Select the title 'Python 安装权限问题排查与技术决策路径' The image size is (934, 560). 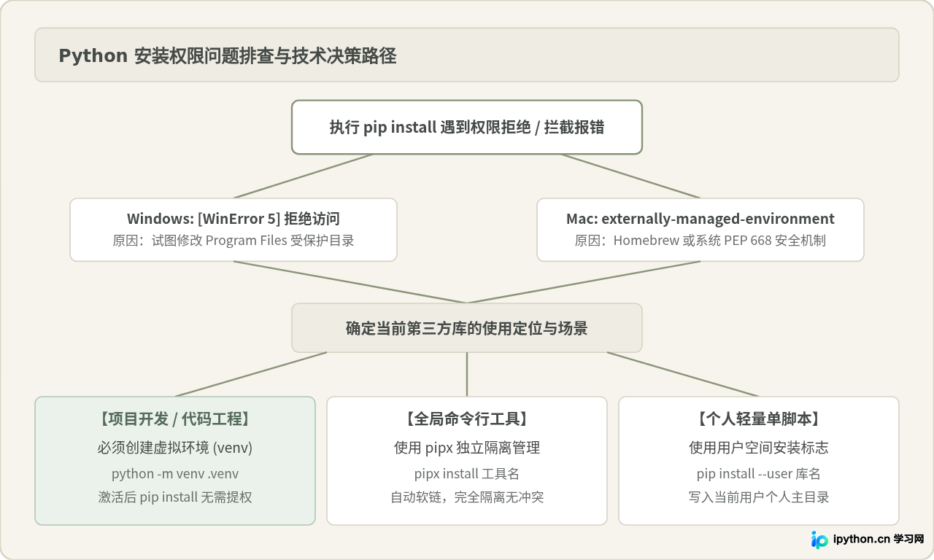[228, 55]
